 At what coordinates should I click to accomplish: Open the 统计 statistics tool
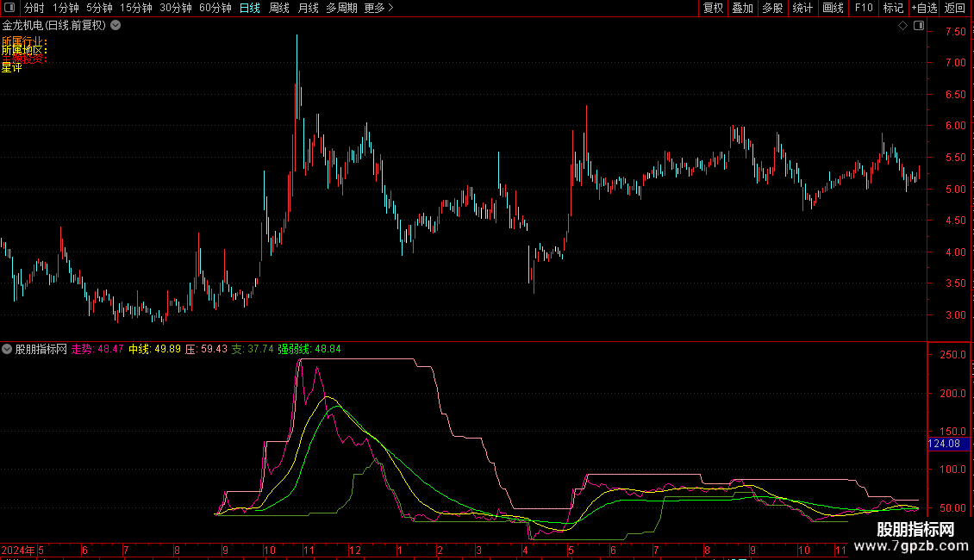click(802, 8)
